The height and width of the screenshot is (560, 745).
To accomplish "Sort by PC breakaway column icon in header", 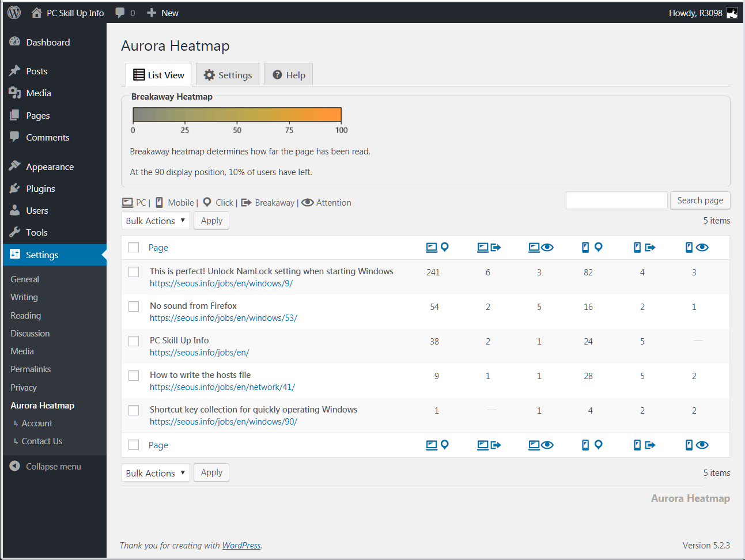I will point(489,248).
